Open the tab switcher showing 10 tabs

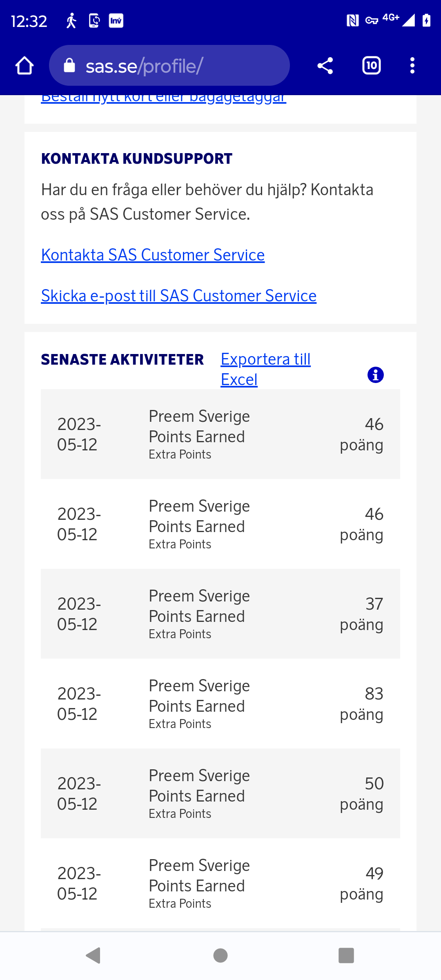tap(371, 65)
